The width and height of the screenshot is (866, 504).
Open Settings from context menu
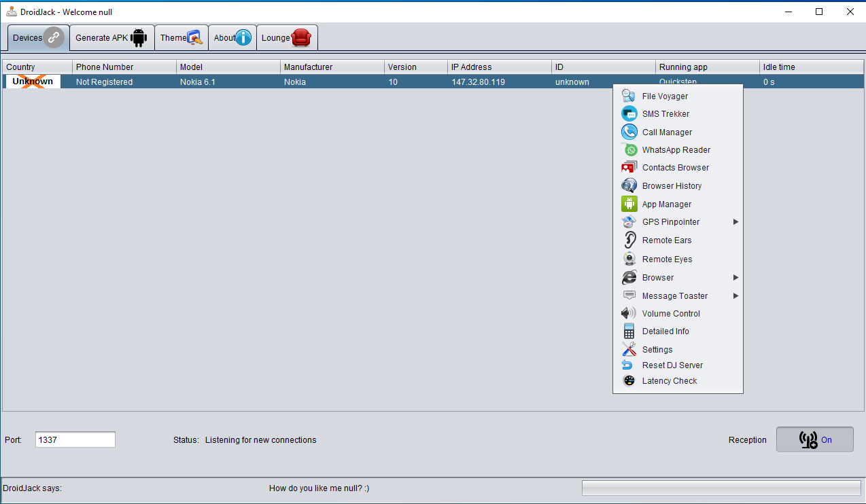678,350
